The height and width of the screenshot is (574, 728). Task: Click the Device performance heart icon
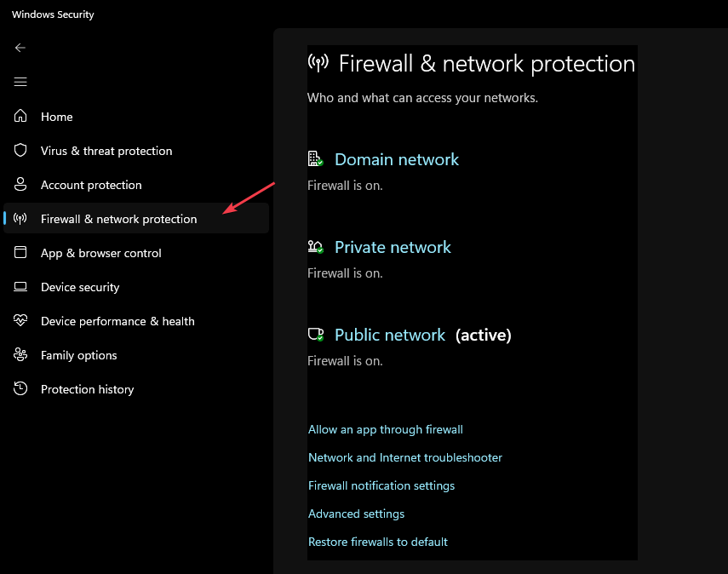(x=20, y=320)
